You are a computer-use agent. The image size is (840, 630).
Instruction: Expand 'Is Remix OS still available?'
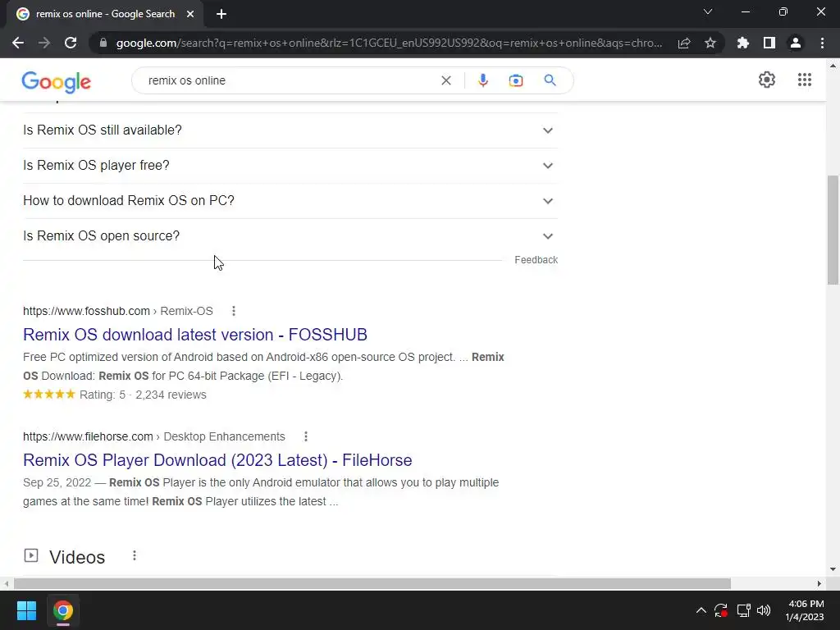tap(290, 130)
